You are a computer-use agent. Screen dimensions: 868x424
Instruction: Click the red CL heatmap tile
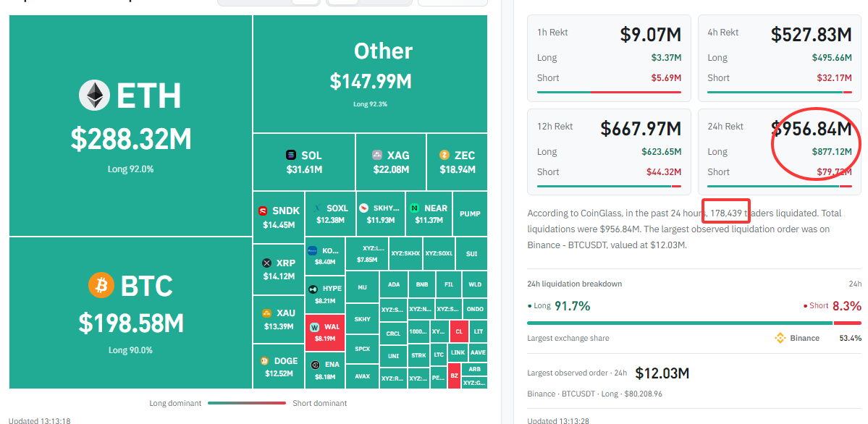tap(459, 332)
